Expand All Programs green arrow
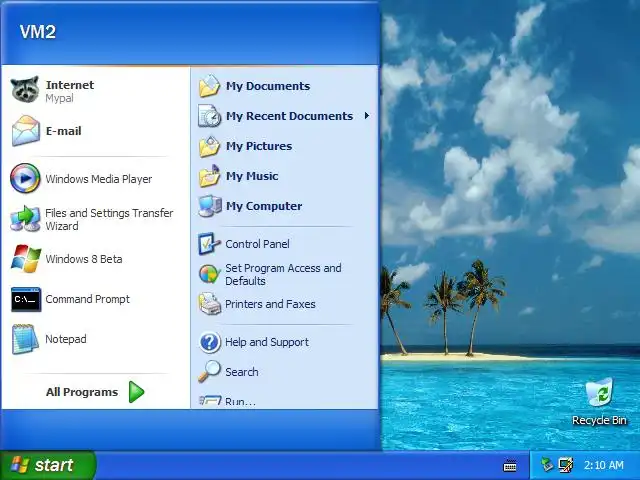 136,392
